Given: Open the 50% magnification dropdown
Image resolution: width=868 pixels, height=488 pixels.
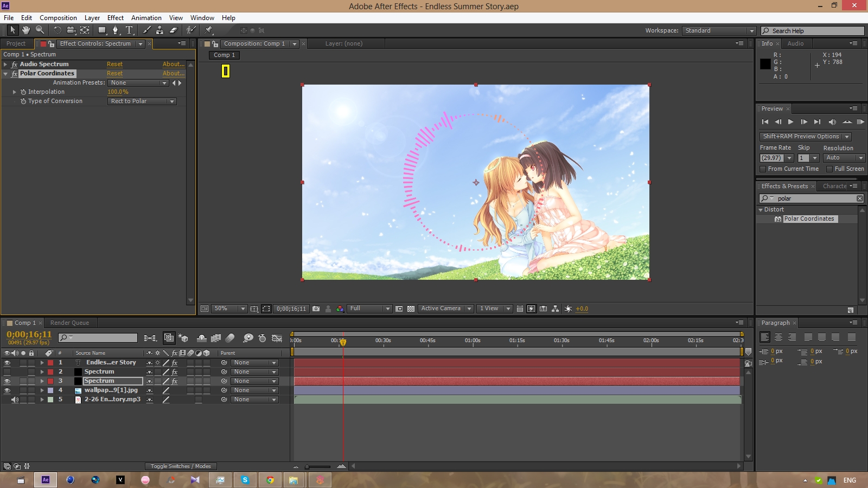Looking at the screenshot, I should coord(229,309).
